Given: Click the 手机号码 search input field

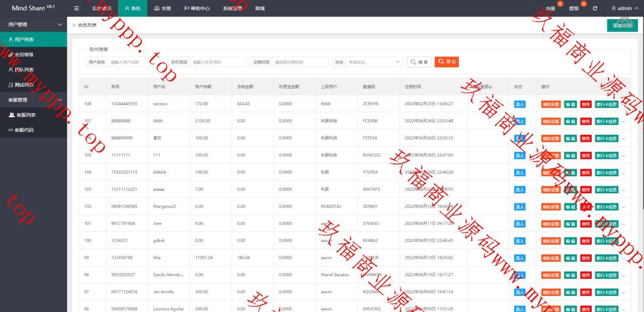Looking at the screenshot, I should click(219, 62).
